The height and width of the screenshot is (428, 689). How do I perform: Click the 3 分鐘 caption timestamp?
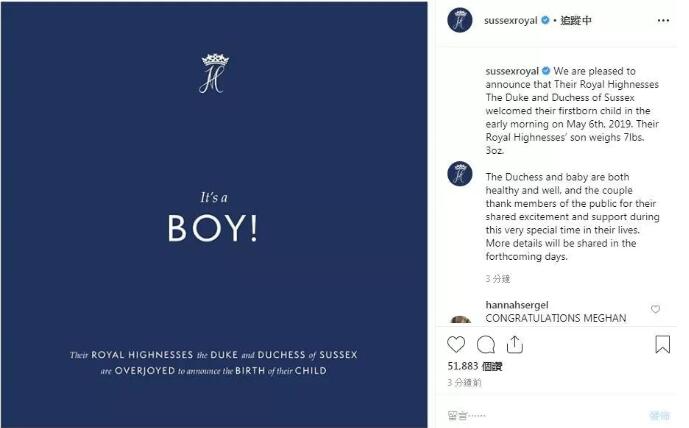[498, 278]
